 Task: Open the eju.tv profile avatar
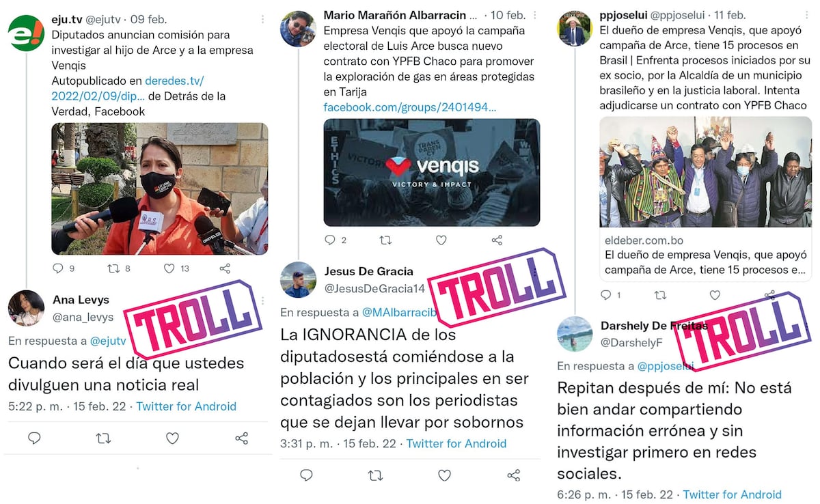click(x=26, y=32)
